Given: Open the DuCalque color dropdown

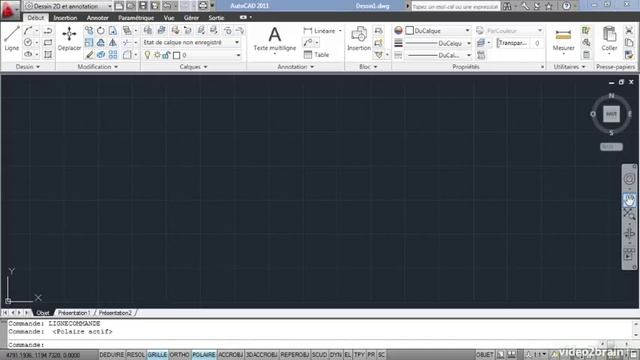Looking at the screenshot, I should pos(438,31).
